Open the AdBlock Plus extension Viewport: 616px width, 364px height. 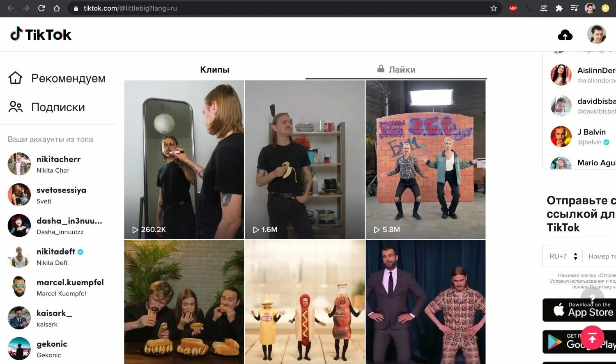point(513,8)
